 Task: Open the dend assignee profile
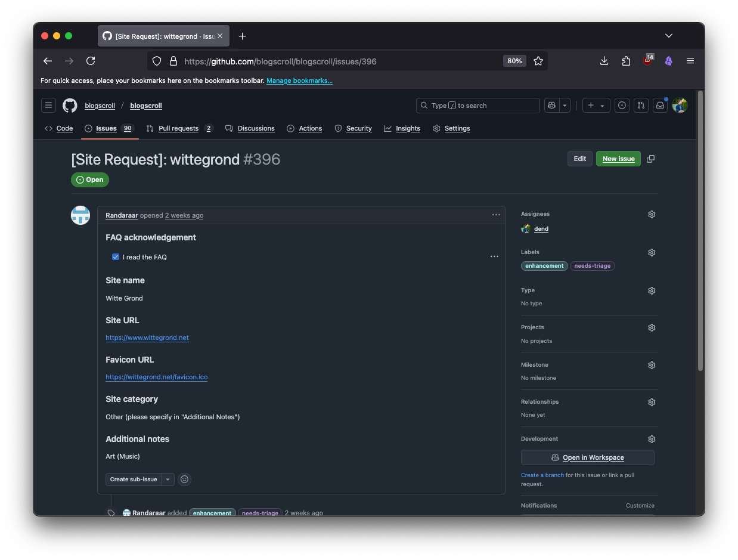pos(541,229)
